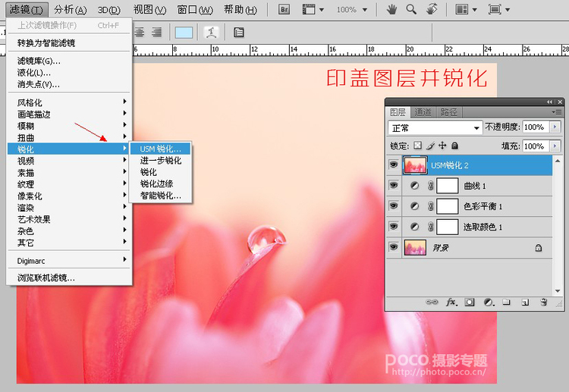Click the layers panel scroll down arrow

tap(558, 291)
